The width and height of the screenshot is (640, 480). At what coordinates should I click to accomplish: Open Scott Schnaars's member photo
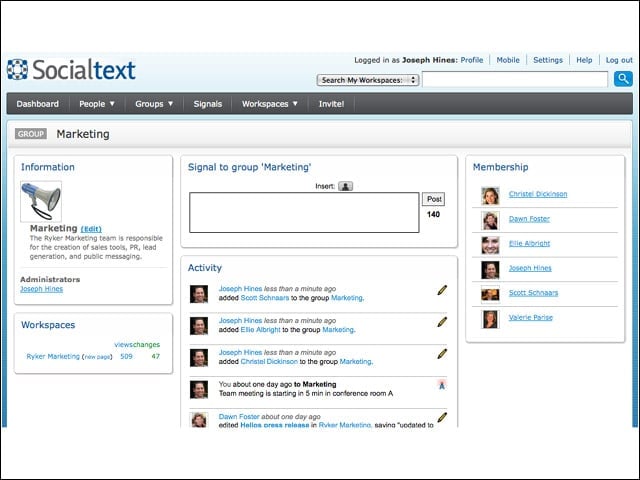(x=490, y=295)
